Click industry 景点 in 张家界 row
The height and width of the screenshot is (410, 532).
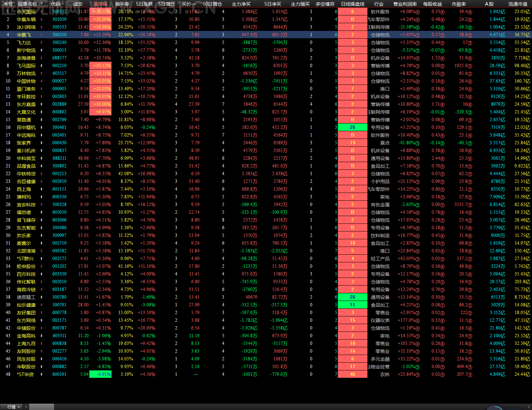pyautogui.click(x=385, y=143)
